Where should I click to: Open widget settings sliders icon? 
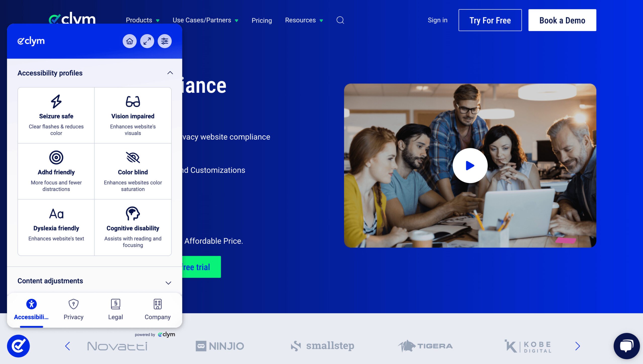click(165, 41)
